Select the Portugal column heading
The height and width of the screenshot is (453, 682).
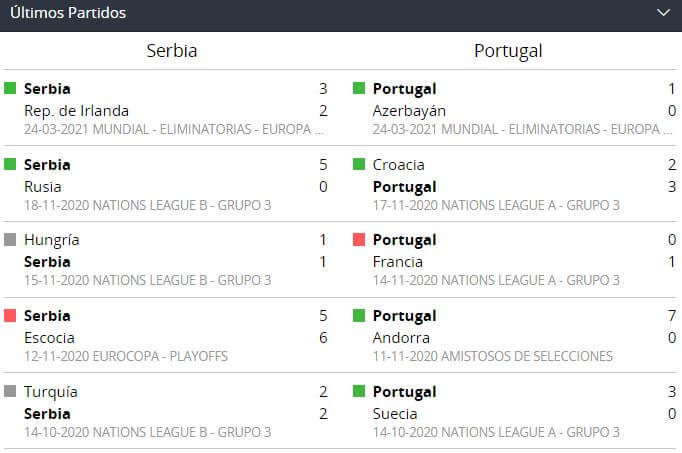click(x=508, y=51)
